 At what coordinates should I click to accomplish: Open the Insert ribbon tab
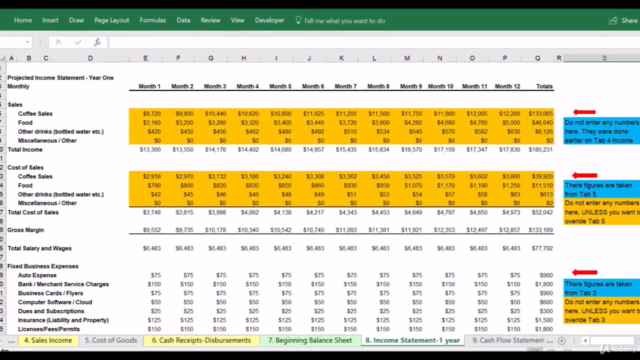tap(50, 20)
